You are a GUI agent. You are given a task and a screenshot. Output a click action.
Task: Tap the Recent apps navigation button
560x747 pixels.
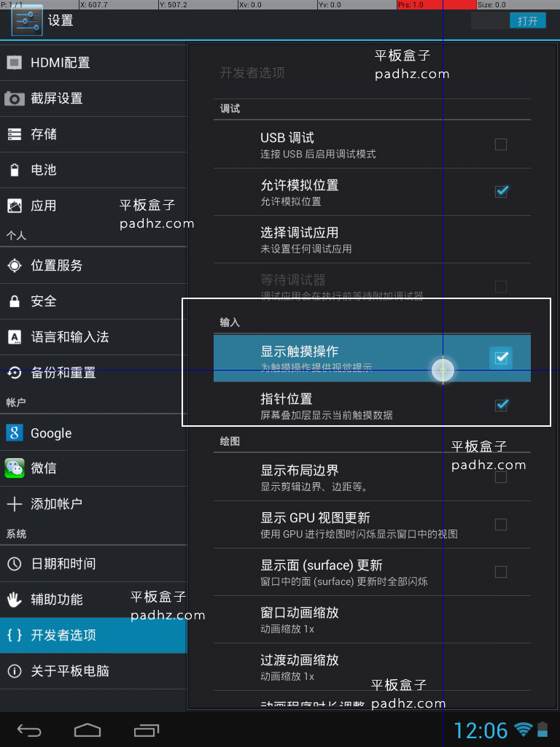pos(146,729)
